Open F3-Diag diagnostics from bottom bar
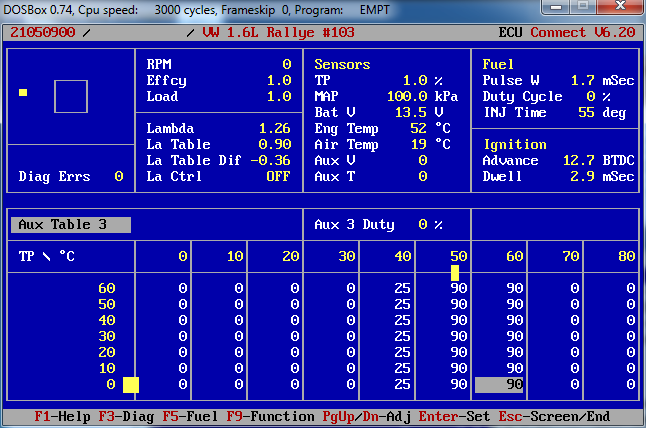Screen dimensions: 646x428 (x=123, y=416)
